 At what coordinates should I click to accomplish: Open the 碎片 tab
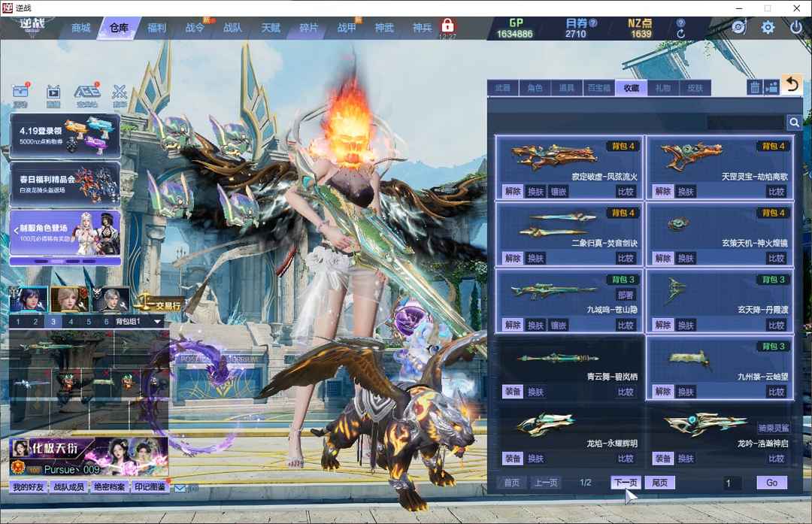(309, 28)
